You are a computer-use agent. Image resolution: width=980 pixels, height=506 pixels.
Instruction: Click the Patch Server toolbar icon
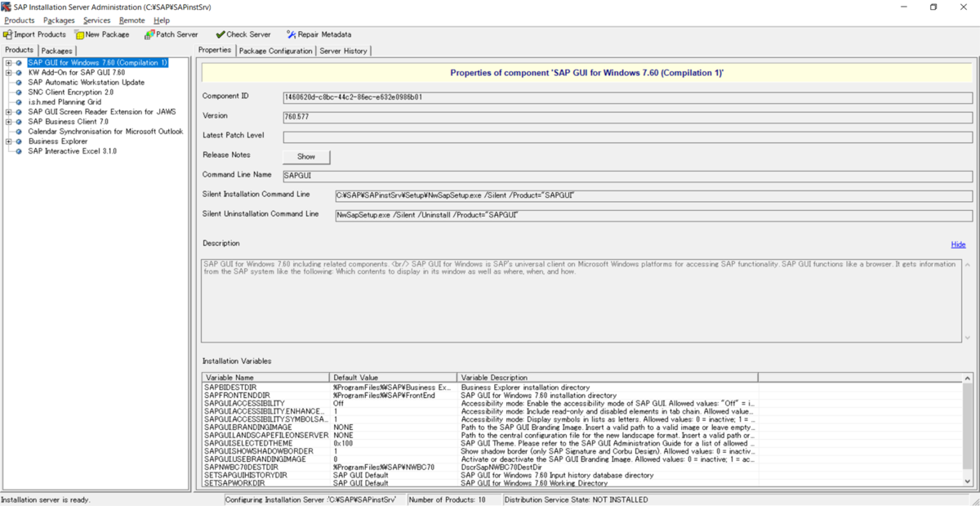(149, 34)
